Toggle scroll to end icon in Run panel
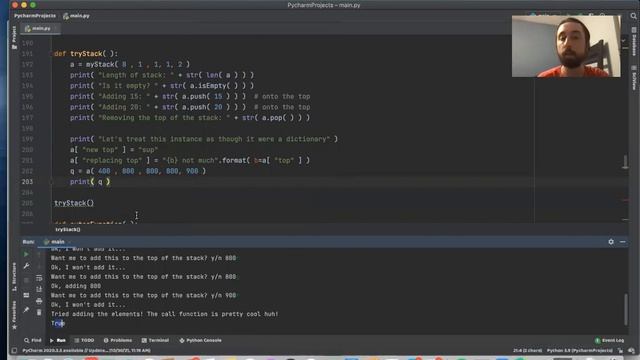The width and height of the screenshot is (640, 360). coord(39,289)
